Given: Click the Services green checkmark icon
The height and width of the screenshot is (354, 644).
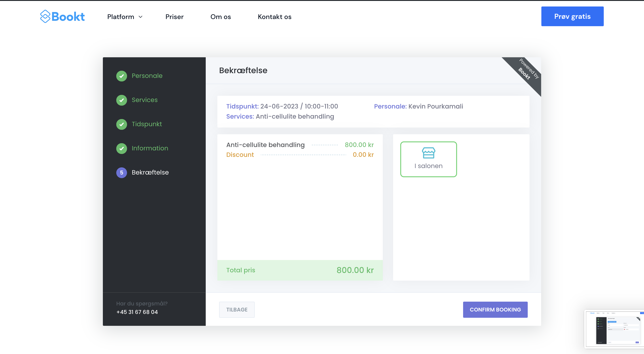Looking at the screenshot, I should [x=121, y=100].
